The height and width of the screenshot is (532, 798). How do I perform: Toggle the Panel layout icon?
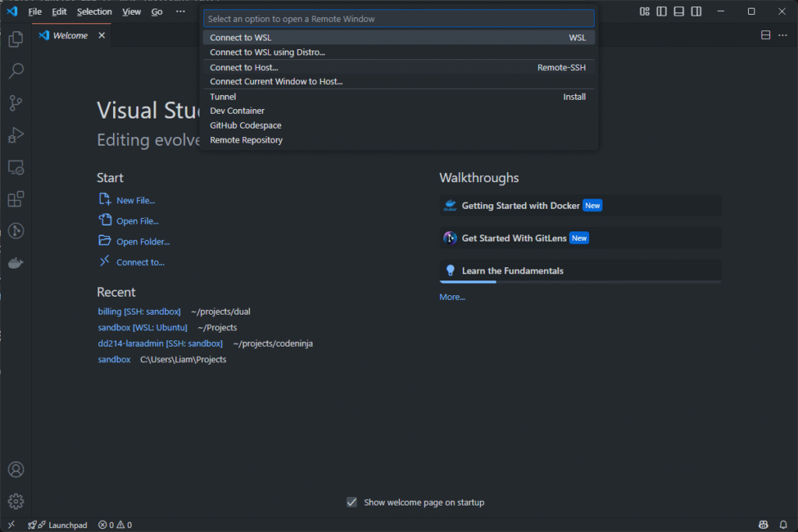coord(679,11)
